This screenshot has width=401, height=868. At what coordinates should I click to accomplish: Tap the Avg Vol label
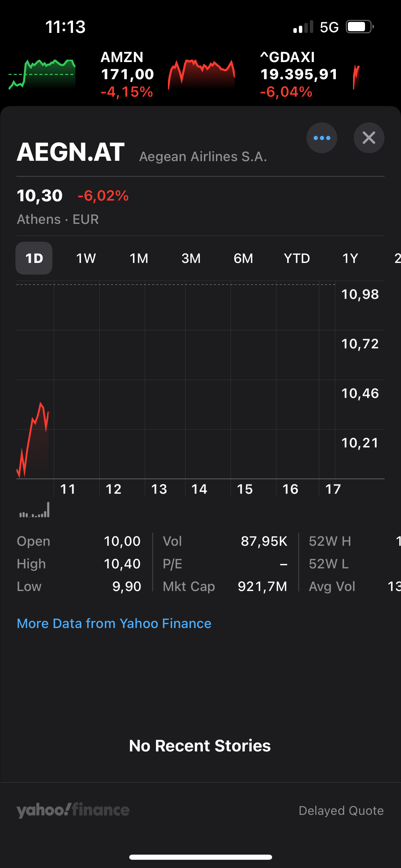[x=332, y=587]
